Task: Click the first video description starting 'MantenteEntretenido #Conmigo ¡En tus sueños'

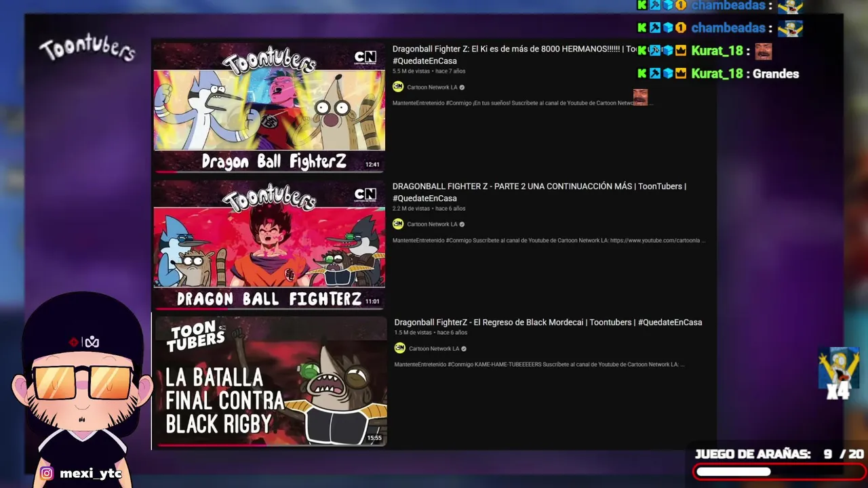Action: pos(521,103)
